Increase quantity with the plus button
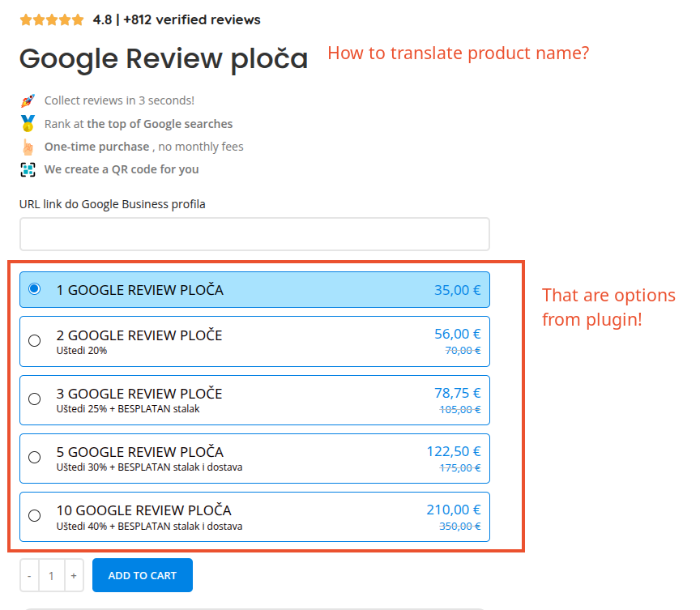 pyautogui.click(x=74, y=576)
